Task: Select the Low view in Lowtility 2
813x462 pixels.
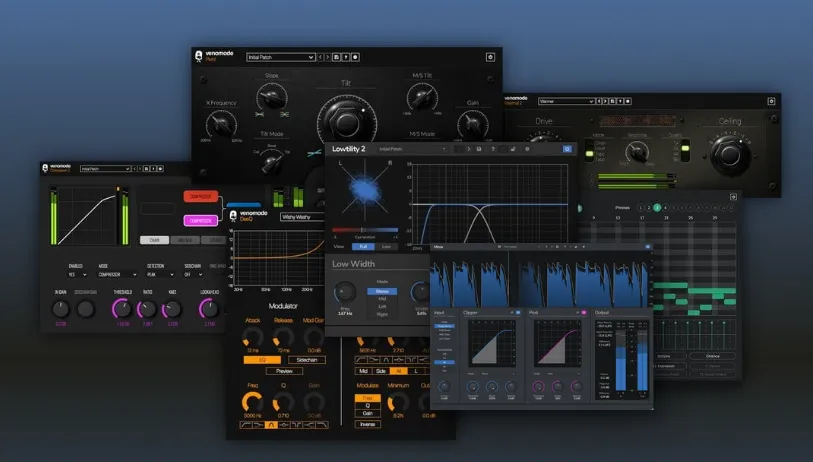Action: (386, 246)
